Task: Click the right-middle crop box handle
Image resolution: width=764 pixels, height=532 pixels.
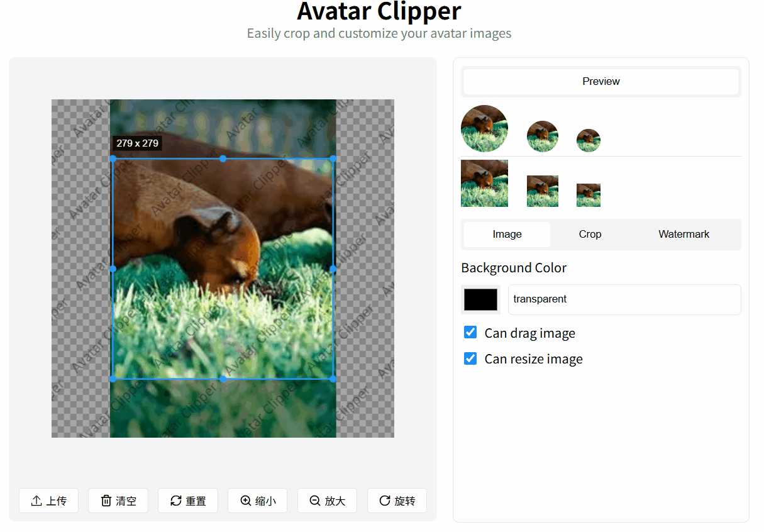Action: tap(333, 269)
